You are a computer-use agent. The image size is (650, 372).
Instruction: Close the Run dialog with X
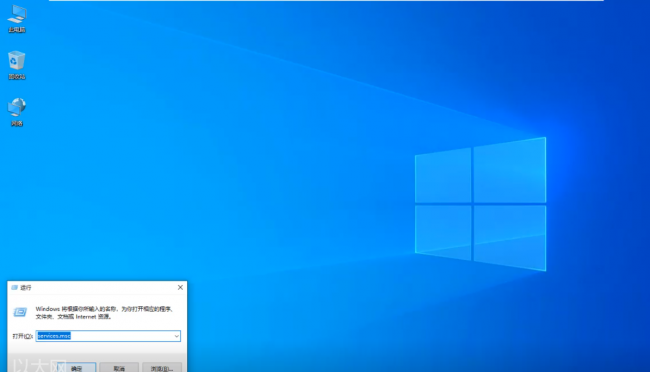click(x=180, y=287)
